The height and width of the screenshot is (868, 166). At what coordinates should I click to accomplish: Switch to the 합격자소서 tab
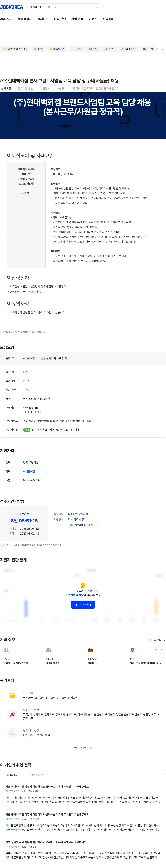pos(12,775)
